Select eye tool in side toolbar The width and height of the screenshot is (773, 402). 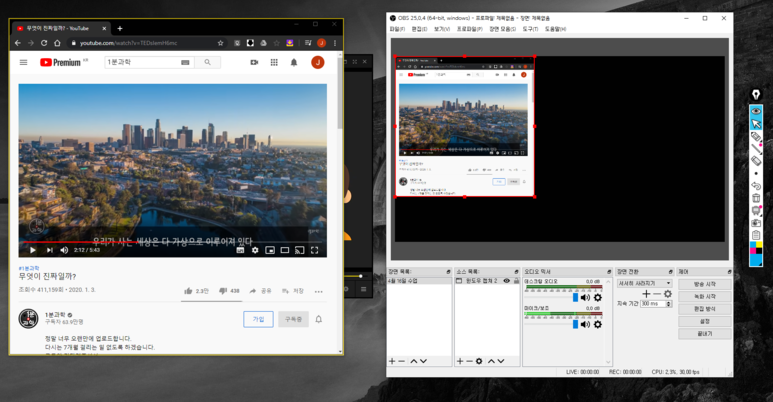756,111
